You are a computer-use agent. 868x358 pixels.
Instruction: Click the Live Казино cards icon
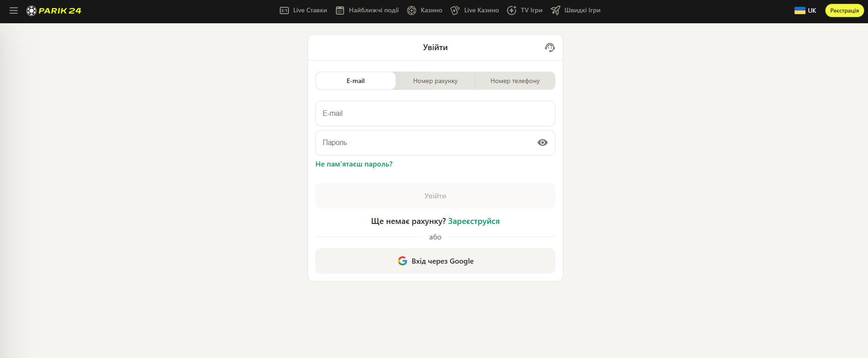click(455, 10)
